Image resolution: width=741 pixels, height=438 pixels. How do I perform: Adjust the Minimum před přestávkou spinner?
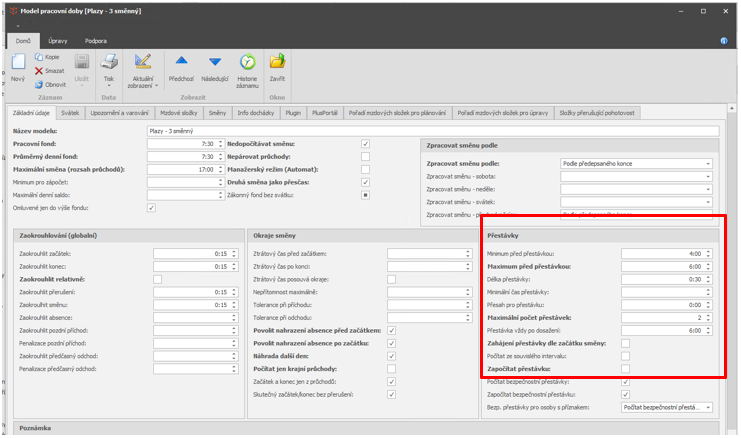pyautogui.click(x=708, y=254)
